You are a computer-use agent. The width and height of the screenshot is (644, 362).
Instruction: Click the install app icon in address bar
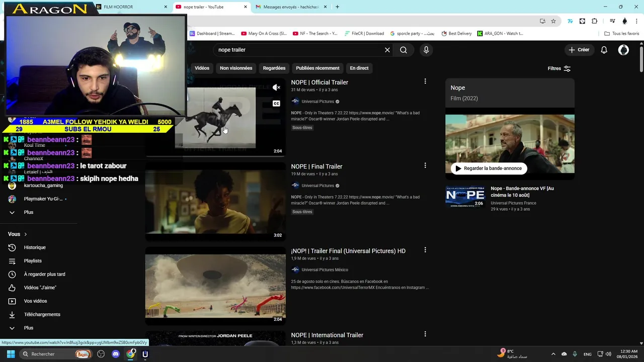[x=542, y=21]
